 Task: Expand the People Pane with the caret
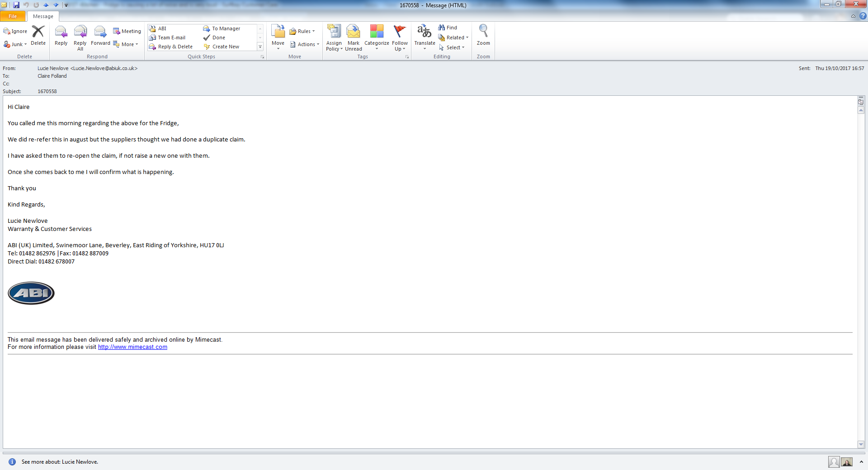click(861, 462)
